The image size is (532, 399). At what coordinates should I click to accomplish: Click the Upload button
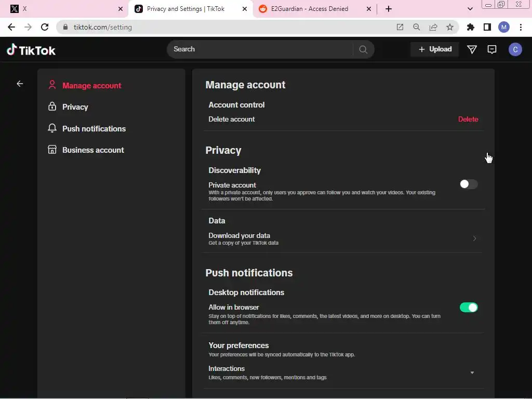click(435, 49)
